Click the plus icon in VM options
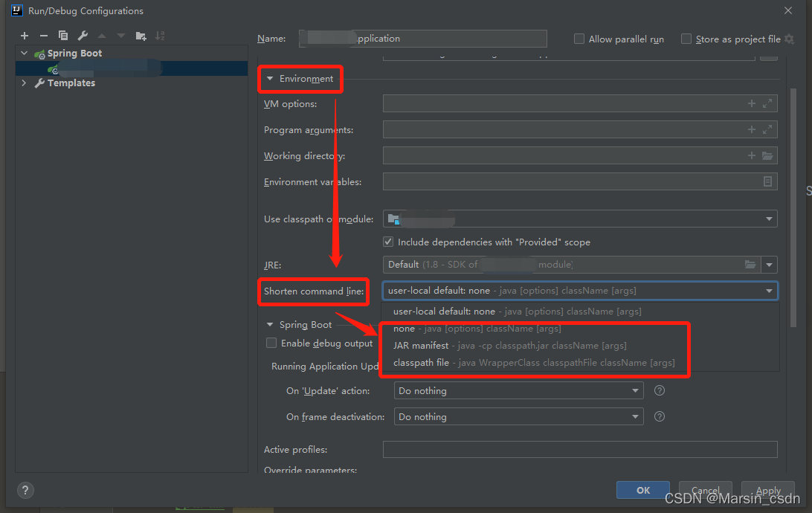 (752, 103)
